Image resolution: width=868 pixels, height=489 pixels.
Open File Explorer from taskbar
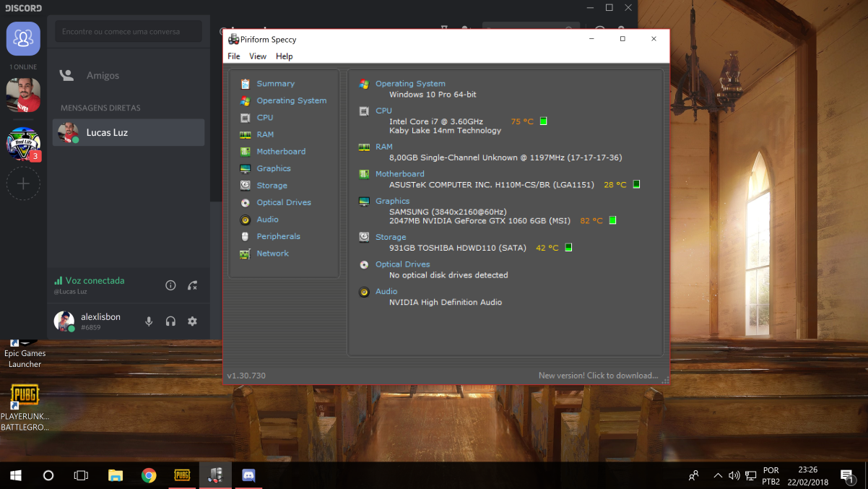[116, 475]
